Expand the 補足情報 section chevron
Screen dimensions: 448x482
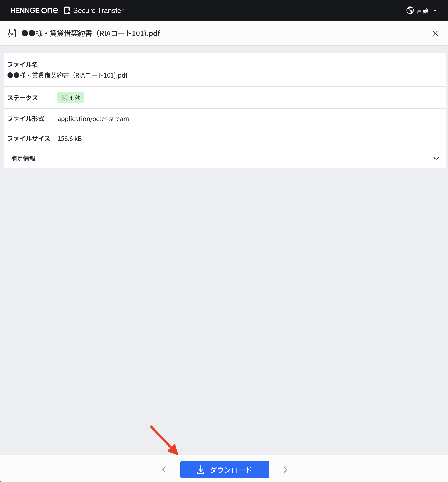[436, 158]
